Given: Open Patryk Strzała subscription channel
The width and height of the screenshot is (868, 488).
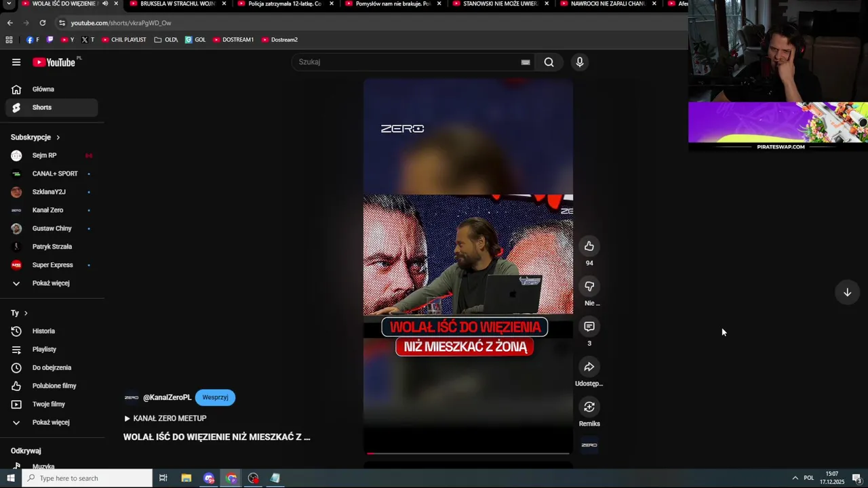Looking at the screenshot, I should (52, 247).
